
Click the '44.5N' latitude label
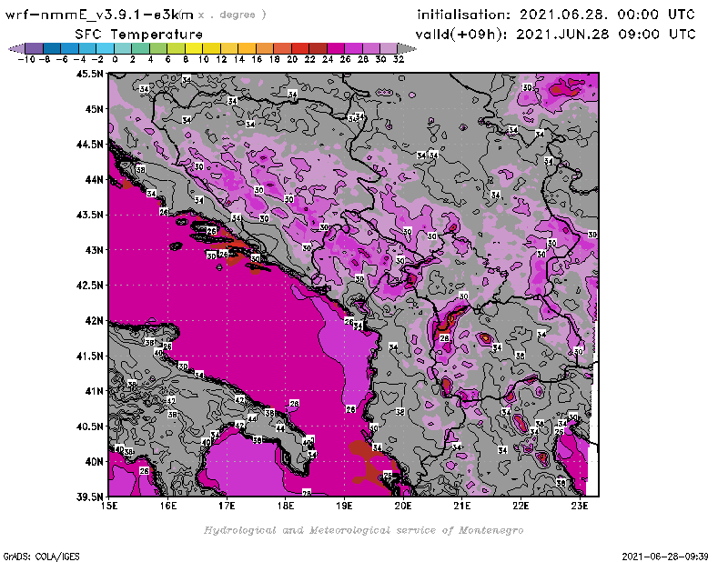click(89, 145)
